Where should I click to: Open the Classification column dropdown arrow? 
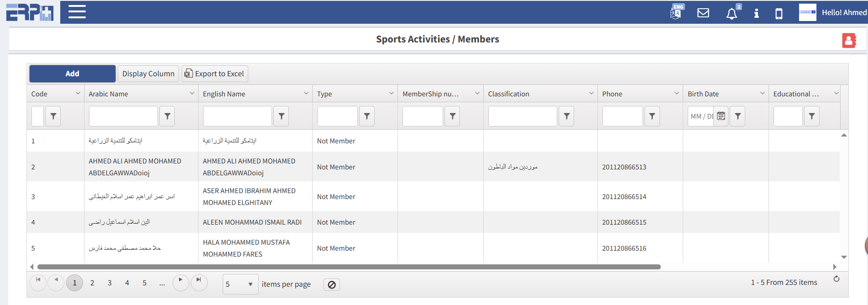[591, 94]
